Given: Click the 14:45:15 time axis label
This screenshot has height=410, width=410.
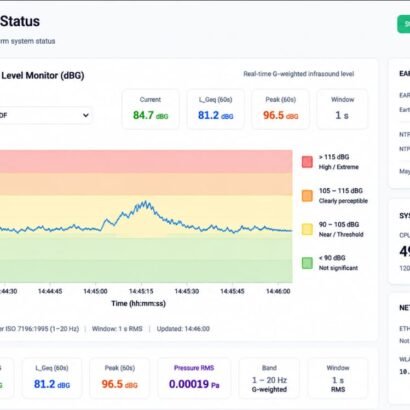Looking at the screenshot, I should tap(141, 291).
